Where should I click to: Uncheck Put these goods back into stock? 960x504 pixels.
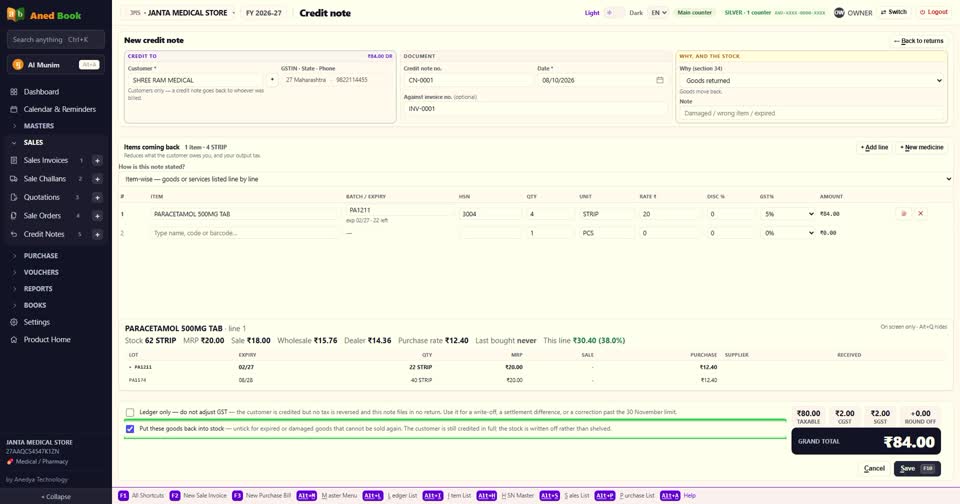click(x=130, y=429)
